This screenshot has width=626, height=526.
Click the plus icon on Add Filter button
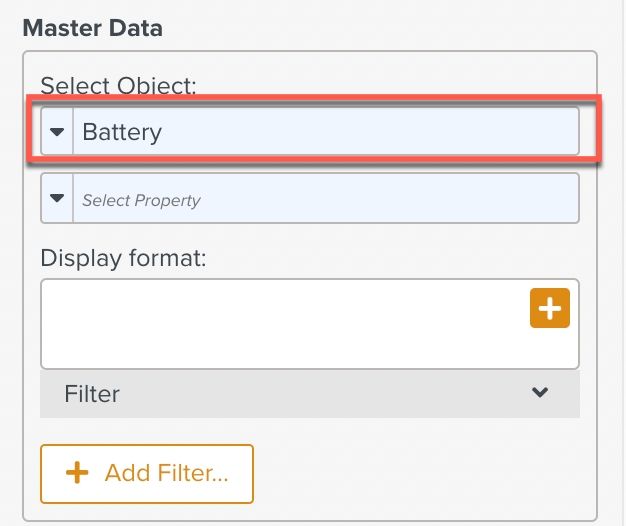(x=77, y=473)
